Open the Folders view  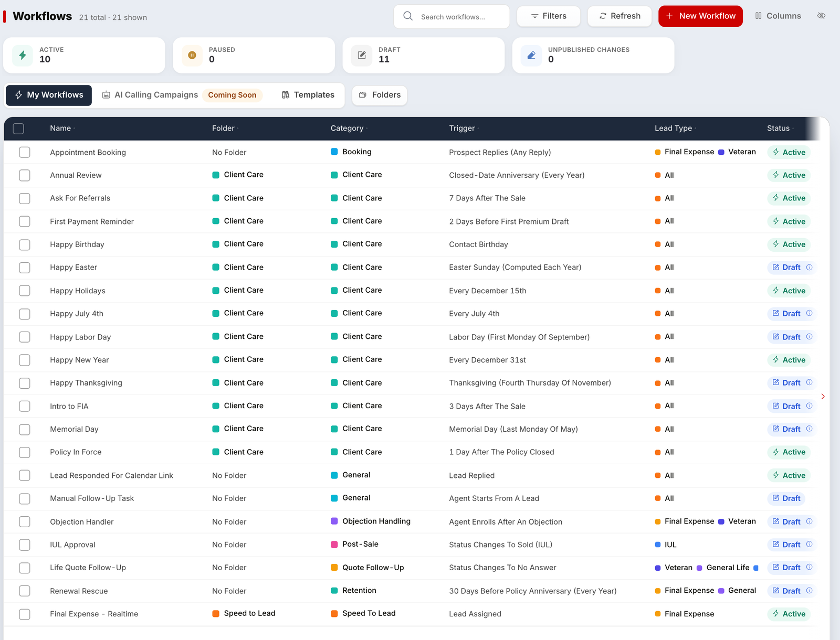coord(380,95)
